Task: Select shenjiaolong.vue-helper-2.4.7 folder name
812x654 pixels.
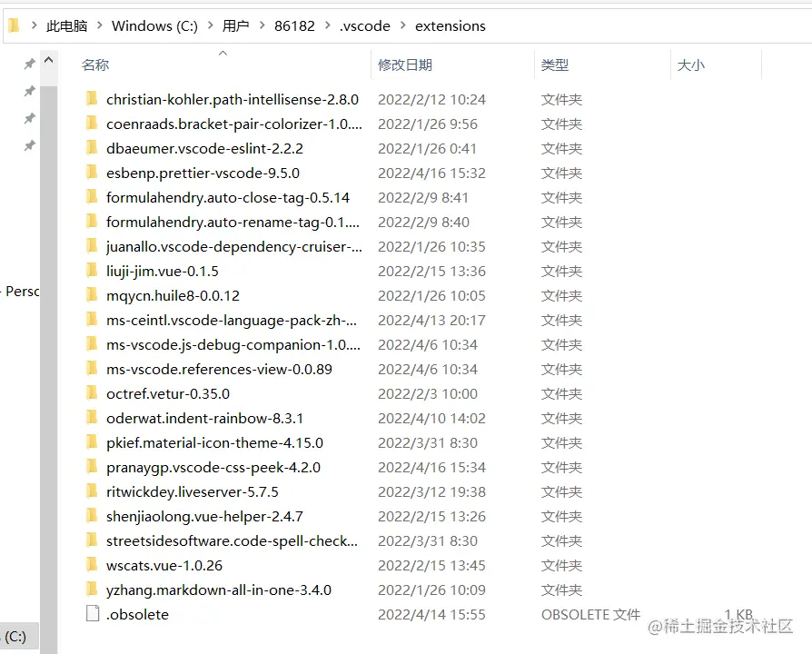Action: point(204,516)
